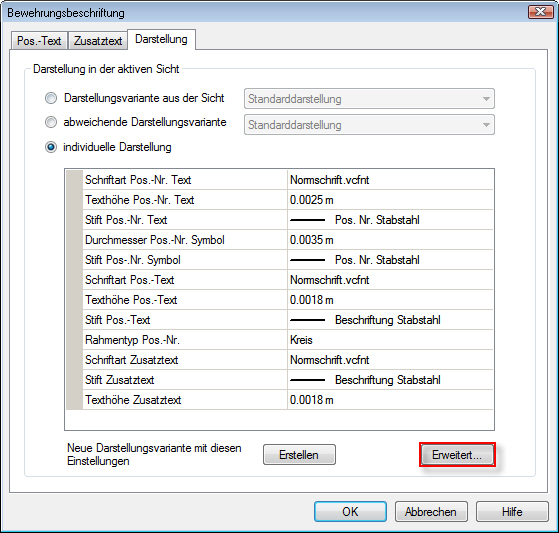
Task: Switch to the Pos.-Text tab
Action: (39, 41)
